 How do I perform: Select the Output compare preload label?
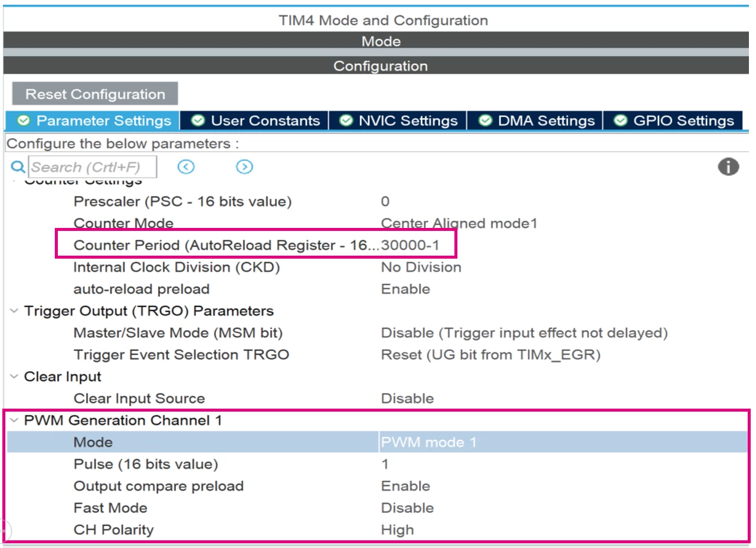(158, 486)
